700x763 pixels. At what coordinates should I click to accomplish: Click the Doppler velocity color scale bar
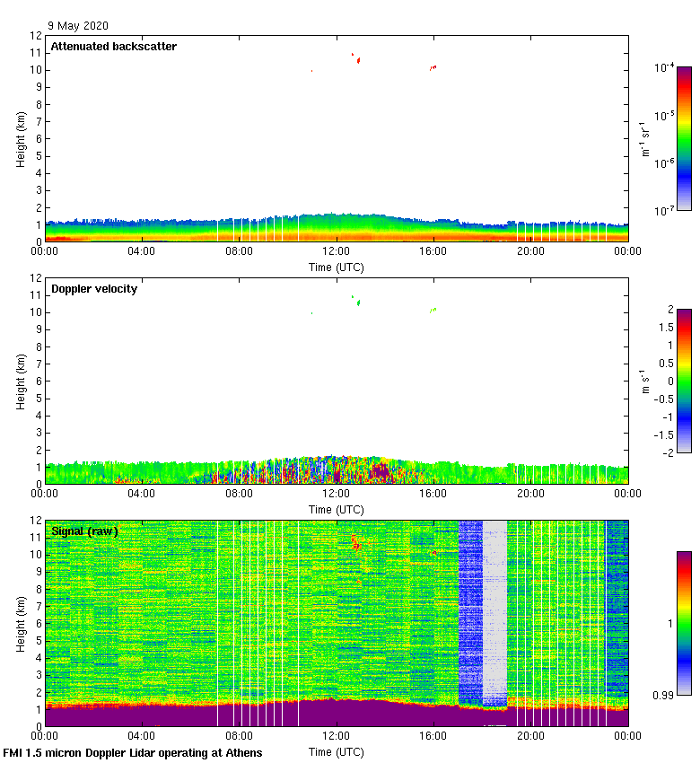point(684,381)
